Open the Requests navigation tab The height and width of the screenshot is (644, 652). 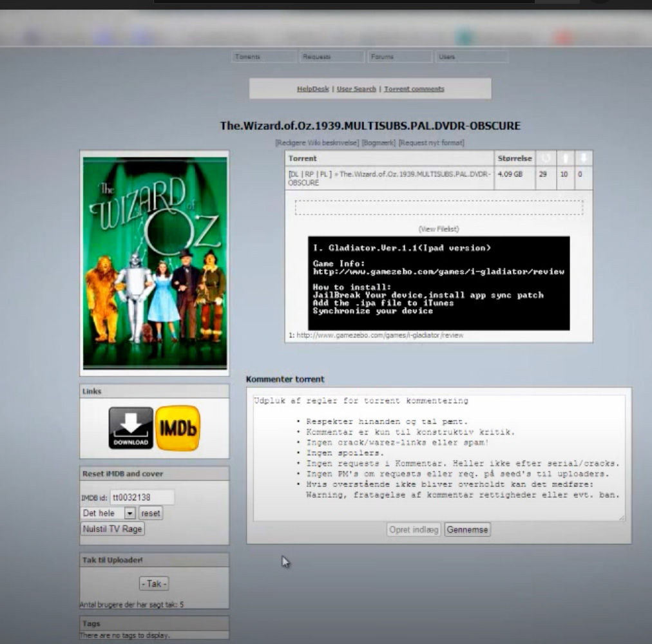(332, 57)
